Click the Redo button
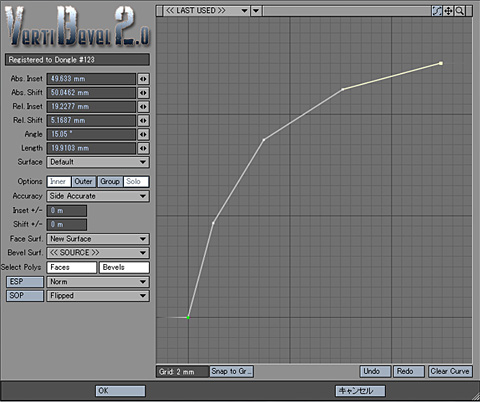 tap(409, 371)
